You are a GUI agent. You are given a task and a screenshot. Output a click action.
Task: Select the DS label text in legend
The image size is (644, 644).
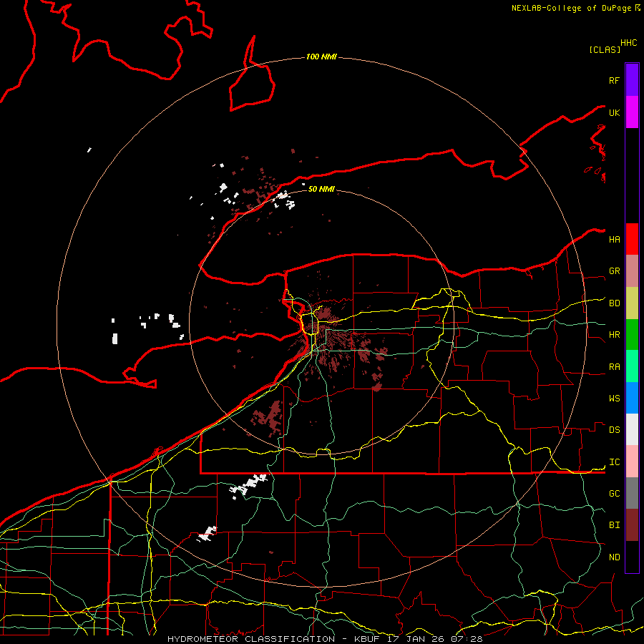tap(614, 430)
